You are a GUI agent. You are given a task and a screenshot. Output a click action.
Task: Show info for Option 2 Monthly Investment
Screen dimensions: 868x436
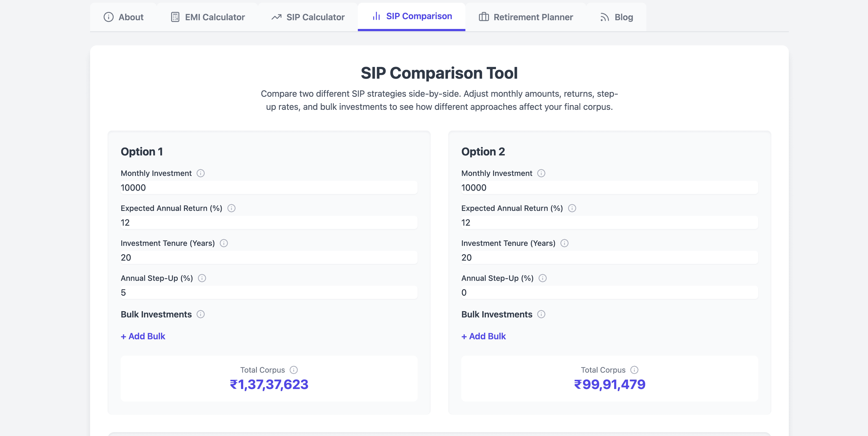click(x=541, y=173)
